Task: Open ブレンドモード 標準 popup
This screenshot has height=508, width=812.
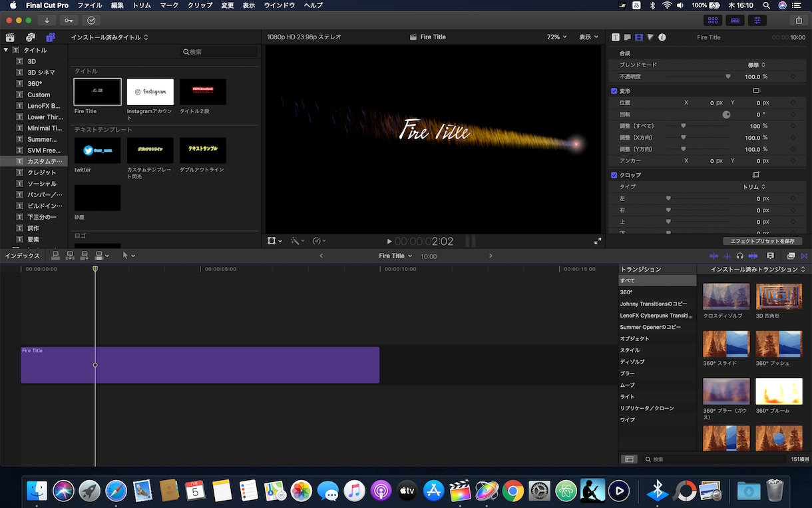Action: [757, 65]
